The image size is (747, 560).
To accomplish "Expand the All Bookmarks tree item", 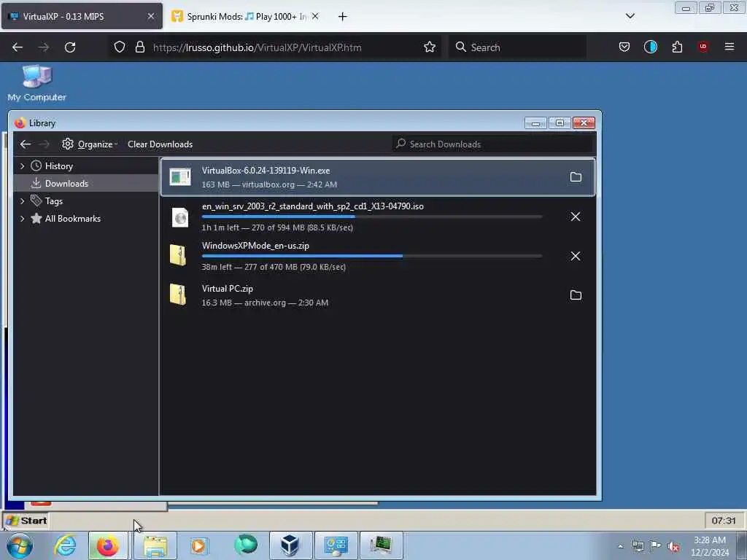I will pyautogui.click(x=22, y=219).
